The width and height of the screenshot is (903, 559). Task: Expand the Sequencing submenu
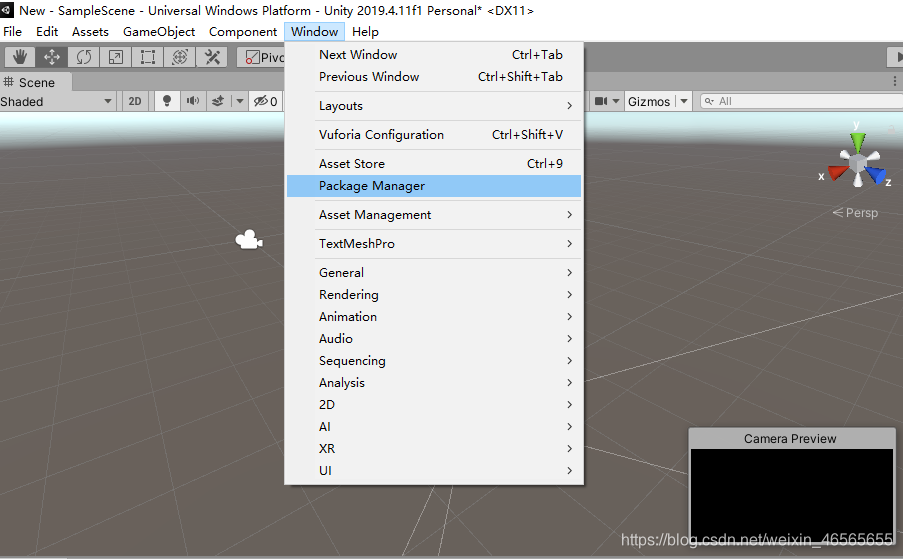pos(434,361)
